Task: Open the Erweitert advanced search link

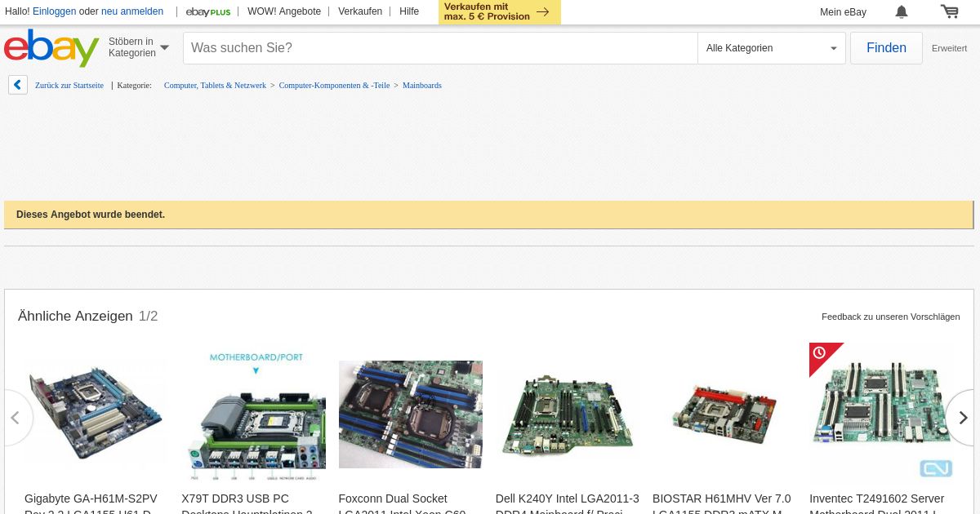Action: click(x=949, y=48)
